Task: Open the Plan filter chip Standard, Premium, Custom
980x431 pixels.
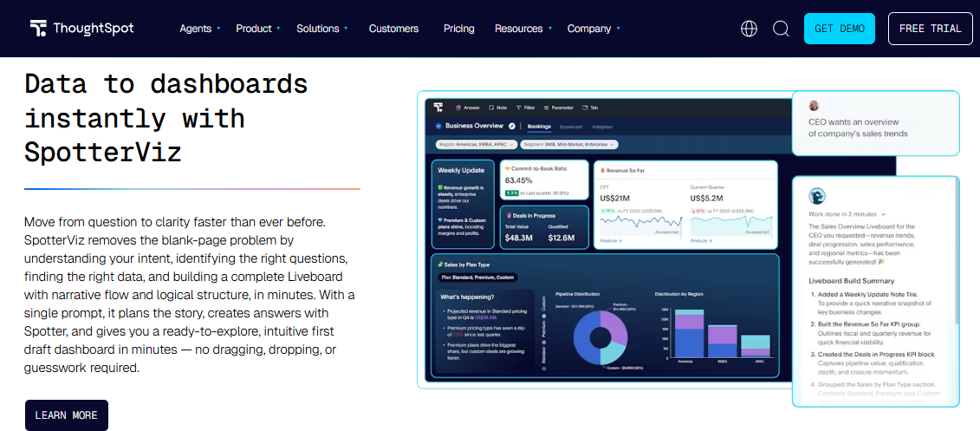Action: (479, 278)
